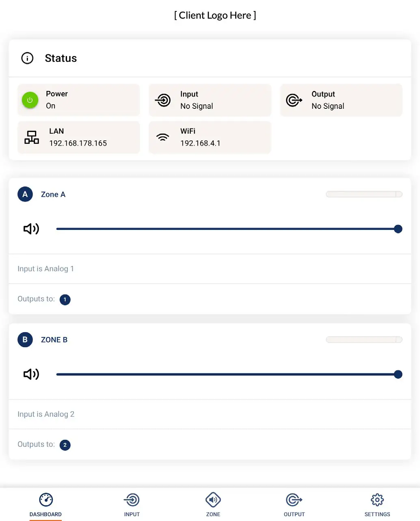The height and width of the screenshot is (521, 420).
Task: Click the WiFi status icon
Action: point(163,137)
